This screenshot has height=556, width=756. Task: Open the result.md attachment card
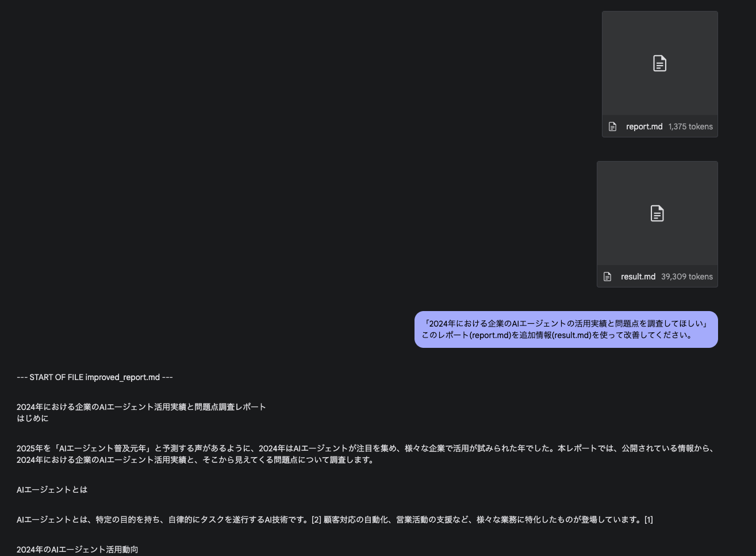pos(657,224)
